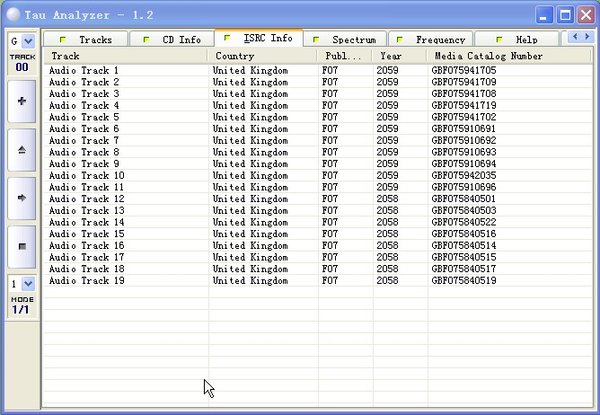Maximize the Tau Analyzer window

point(565,15)
